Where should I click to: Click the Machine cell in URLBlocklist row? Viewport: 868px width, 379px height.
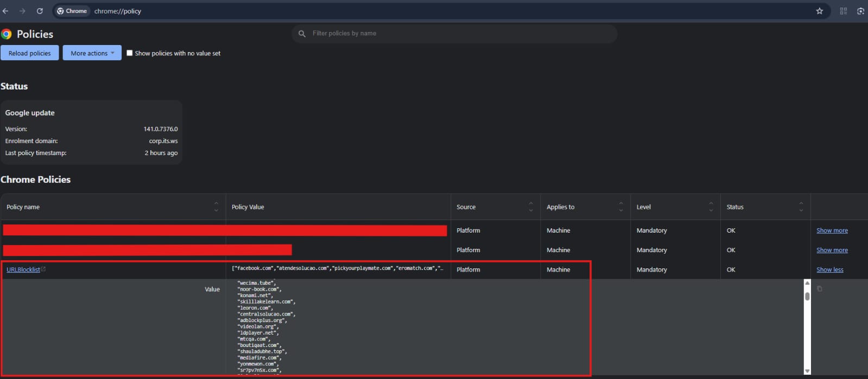(558, 269)
